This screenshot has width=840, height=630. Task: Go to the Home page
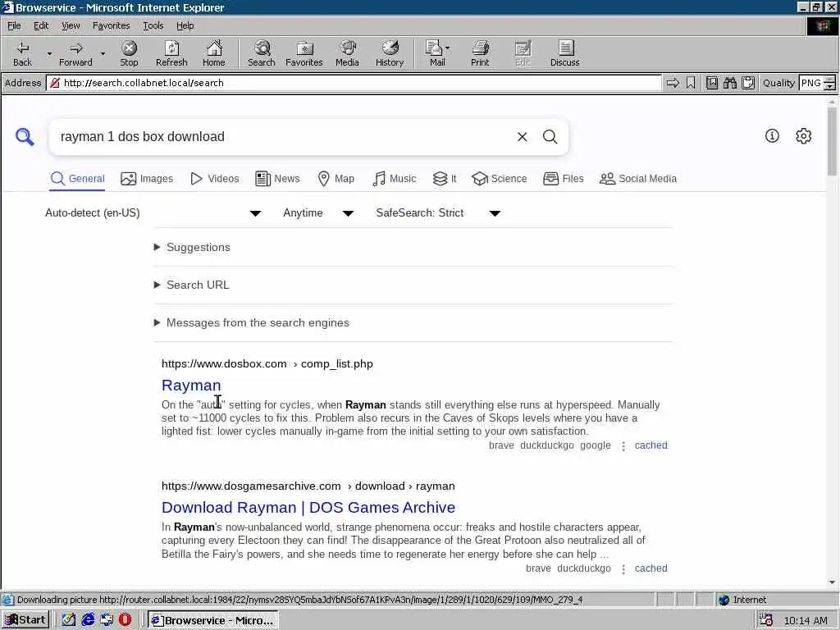click(x=214, y=53)
